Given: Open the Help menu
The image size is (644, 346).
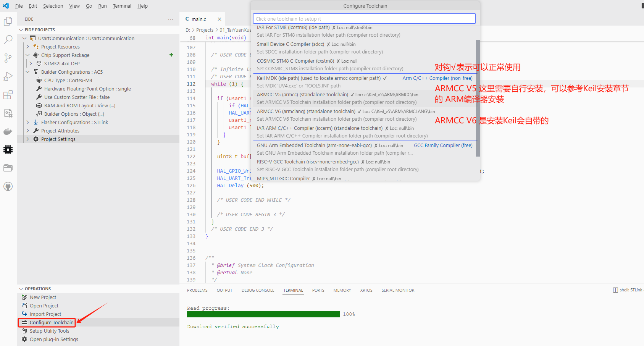Looking at the screenshot, I should coord(142,6).
